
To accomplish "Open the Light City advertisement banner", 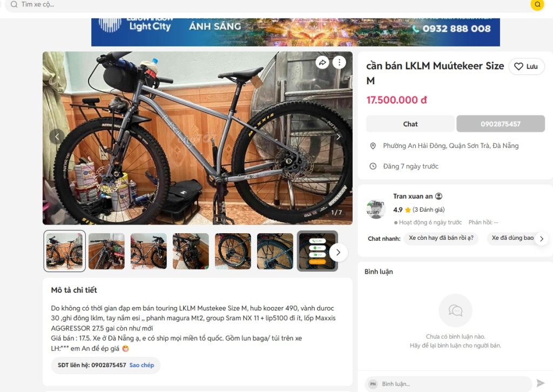I will [295, 32].
